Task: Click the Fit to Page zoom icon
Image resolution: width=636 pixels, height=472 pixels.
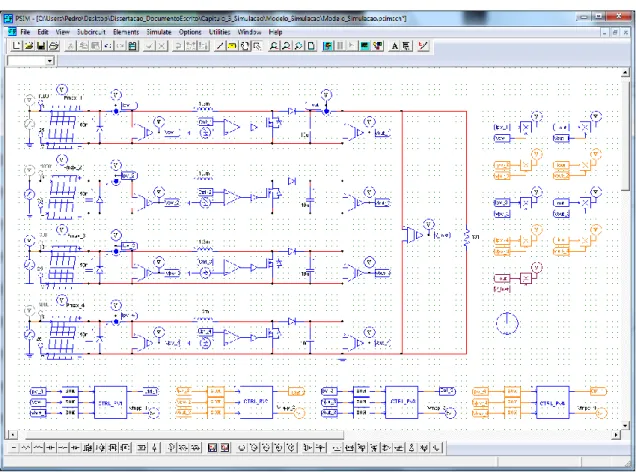Action: tap(311, 46)
